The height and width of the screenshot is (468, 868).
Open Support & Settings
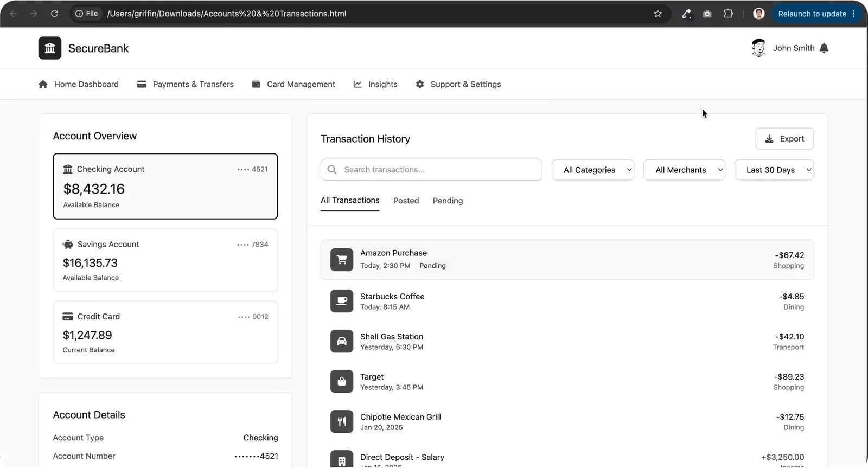pyautogui.click(x=458, y=84)
